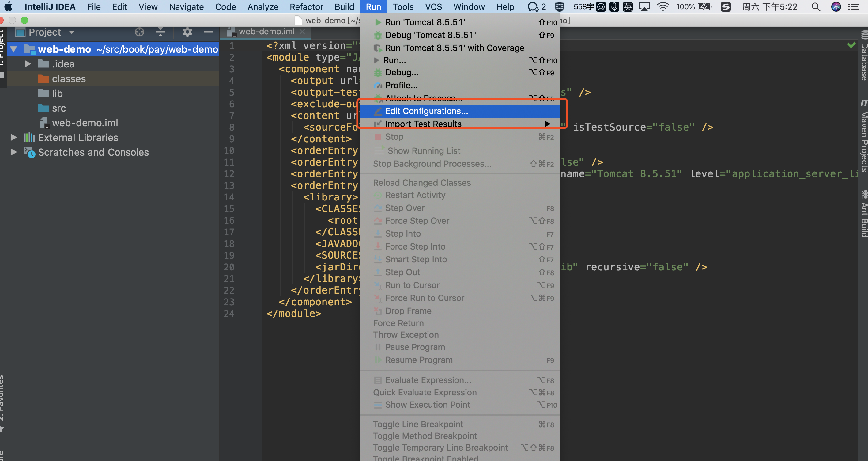
Task: Click the locate/scroll-from-source crosshair icon
Action: click(139, 32)
